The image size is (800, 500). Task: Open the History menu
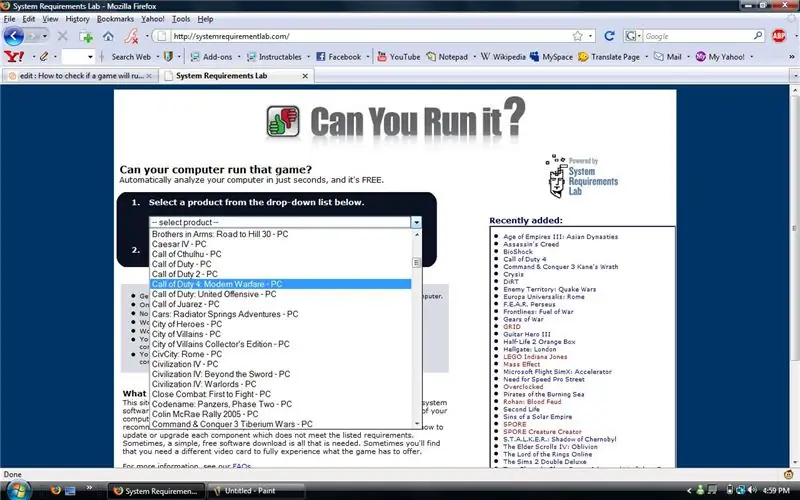coord(77,19)
